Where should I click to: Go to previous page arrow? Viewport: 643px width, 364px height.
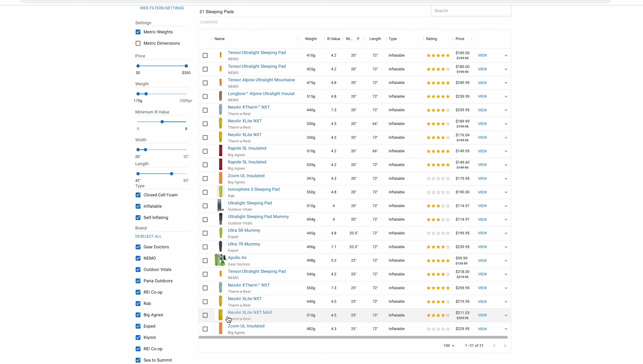[x=494, y=346]
